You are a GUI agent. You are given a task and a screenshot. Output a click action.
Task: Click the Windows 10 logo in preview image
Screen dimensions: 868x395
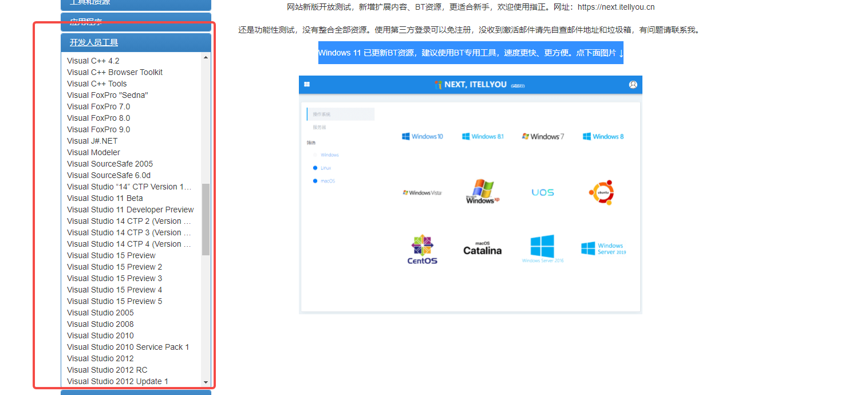tap(423, 136)
